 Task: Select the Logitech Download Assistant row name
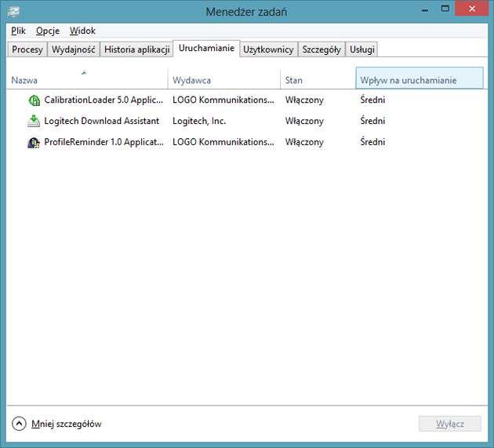pos(102,121)
